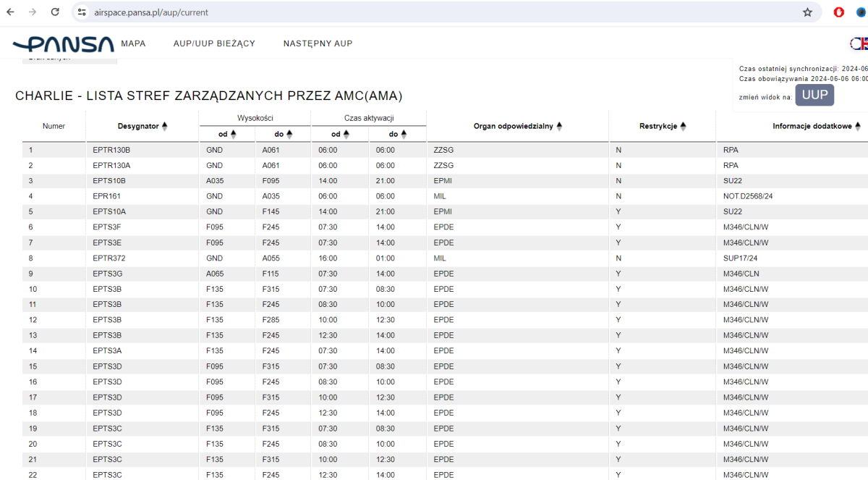Click SU22 info cell in row 3
This screenshot has height=480, width=868.
click(x=733, y=180)
